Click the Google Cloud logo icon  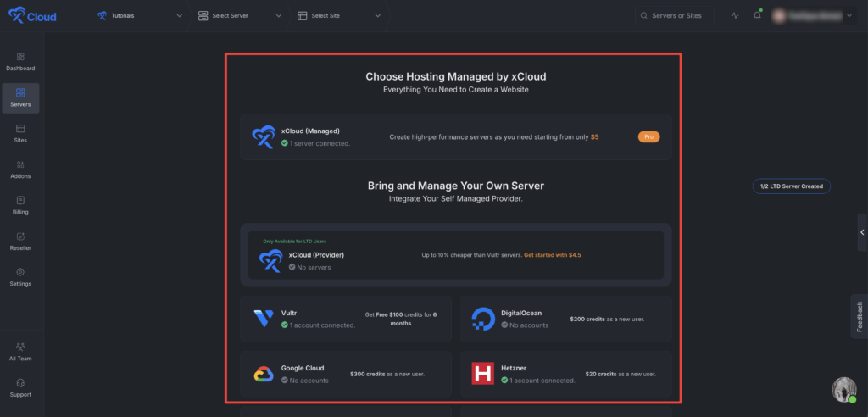pos(264,375)
